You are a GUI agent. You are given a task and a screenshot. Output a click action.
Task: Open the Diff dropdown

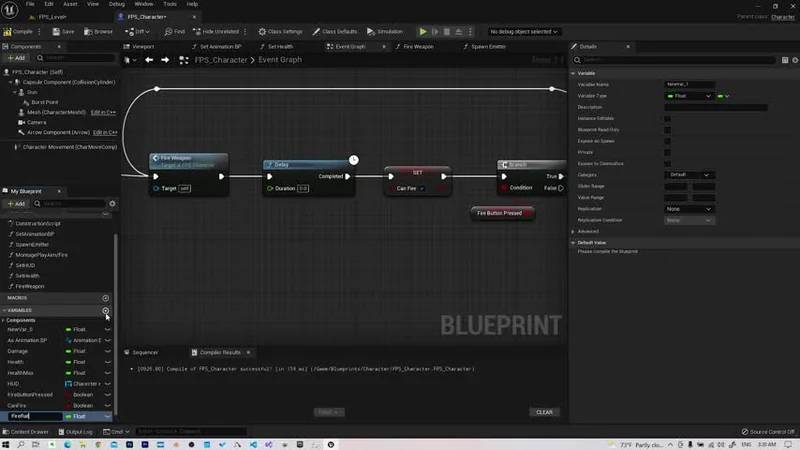pos(137,32)
